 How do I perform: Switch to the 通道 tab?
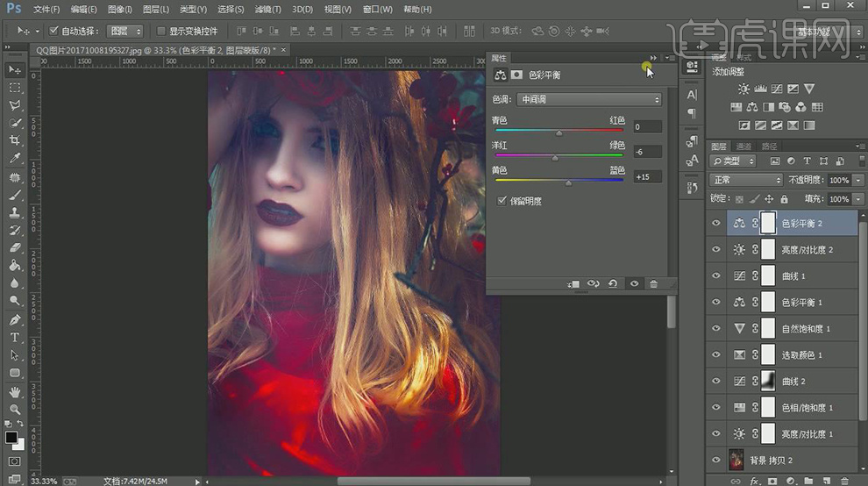743,146
